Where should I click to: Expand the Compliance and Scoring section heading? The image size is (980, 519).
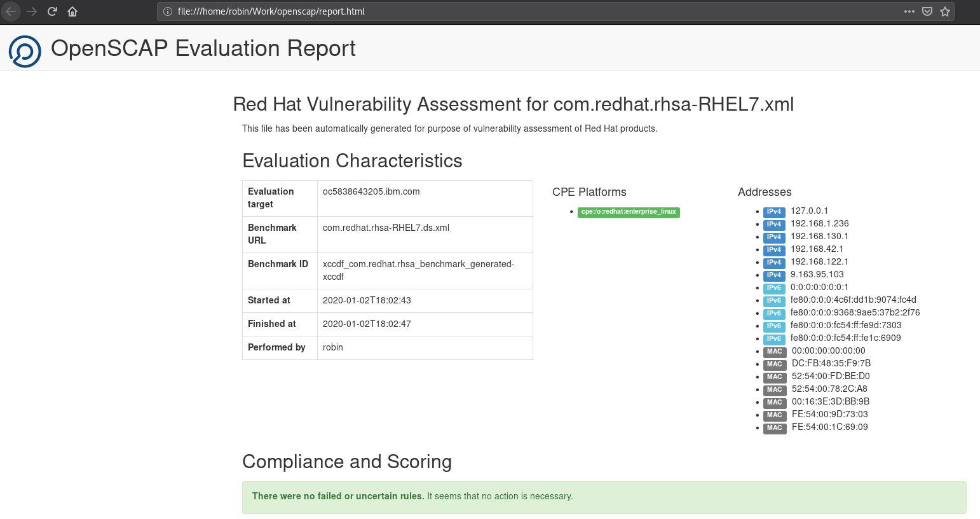coord(347,462)
